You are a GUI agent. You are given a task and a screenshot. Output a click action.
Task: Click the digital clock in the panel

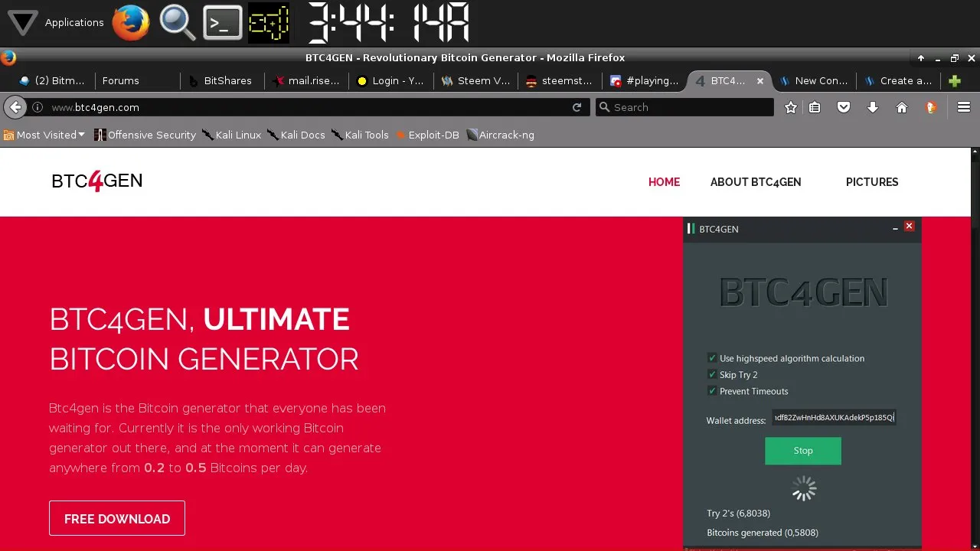(x=388, y=23)
